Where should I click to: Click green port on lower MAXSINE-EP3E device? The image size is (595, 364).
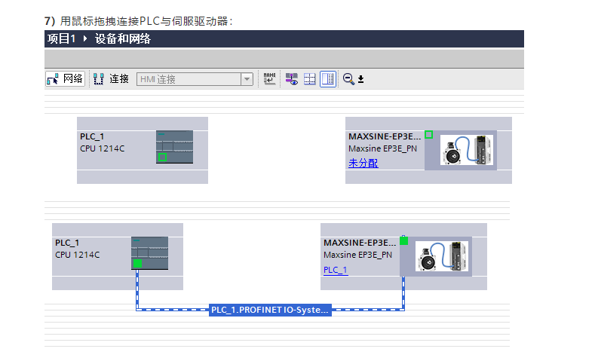403,240
